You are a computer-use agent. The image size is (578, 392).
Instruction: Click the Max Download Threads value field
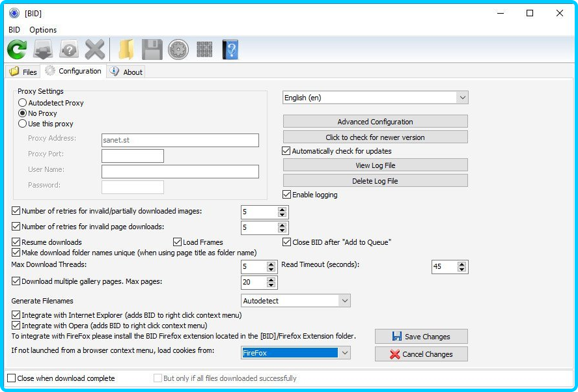tap(254, 266)
